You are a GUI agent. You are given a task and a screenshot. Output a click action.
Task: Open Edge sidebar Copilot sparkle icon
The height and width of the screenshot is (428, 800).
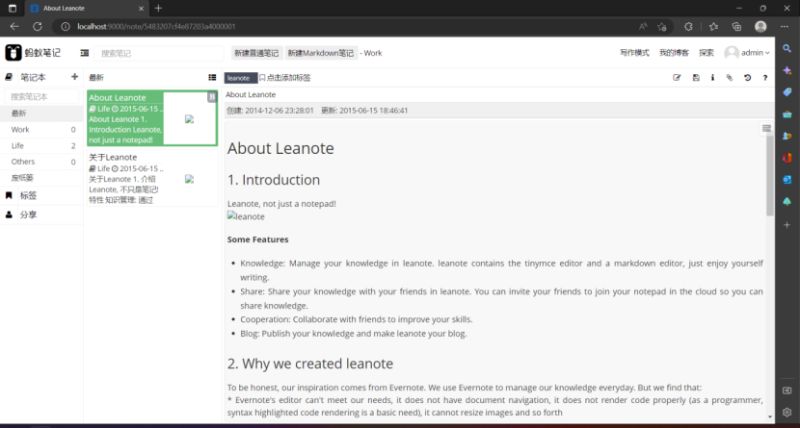click(787, 70)
